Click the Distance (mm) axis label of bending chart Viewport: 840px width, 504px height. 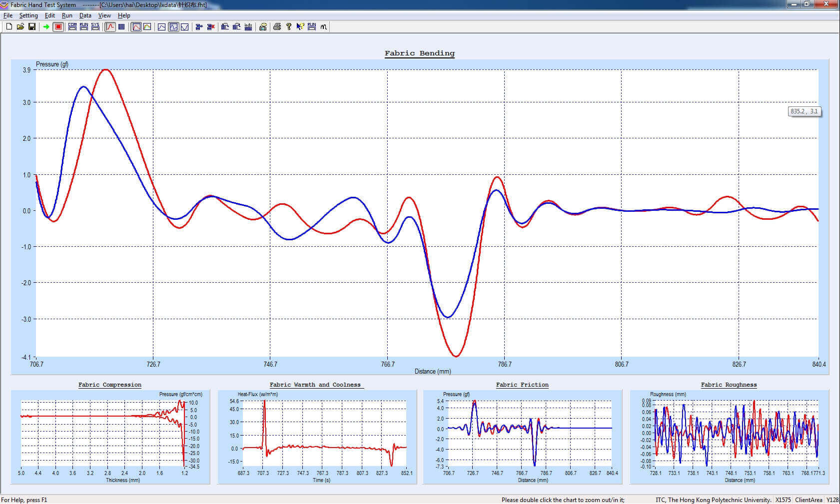433,371
